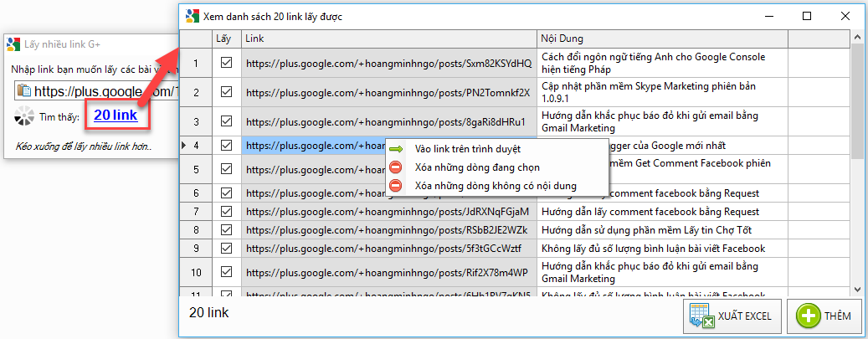Toggle the Lấy checkbox in row 4

226,145
